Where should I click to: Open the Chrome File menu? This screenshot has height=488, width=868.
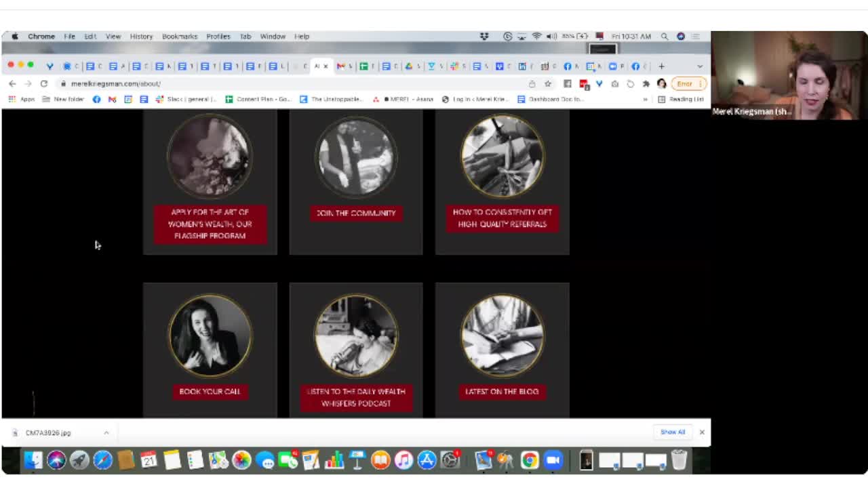click(69, 37)
